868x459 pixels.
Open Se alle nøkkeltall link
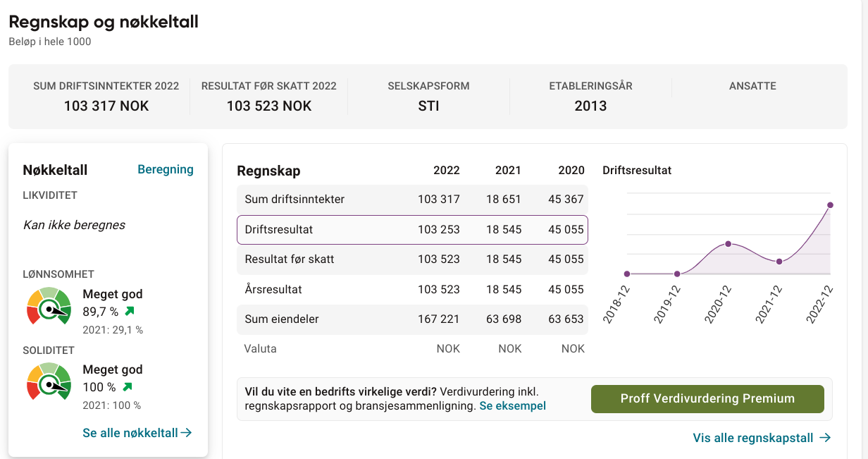[137, 433]
